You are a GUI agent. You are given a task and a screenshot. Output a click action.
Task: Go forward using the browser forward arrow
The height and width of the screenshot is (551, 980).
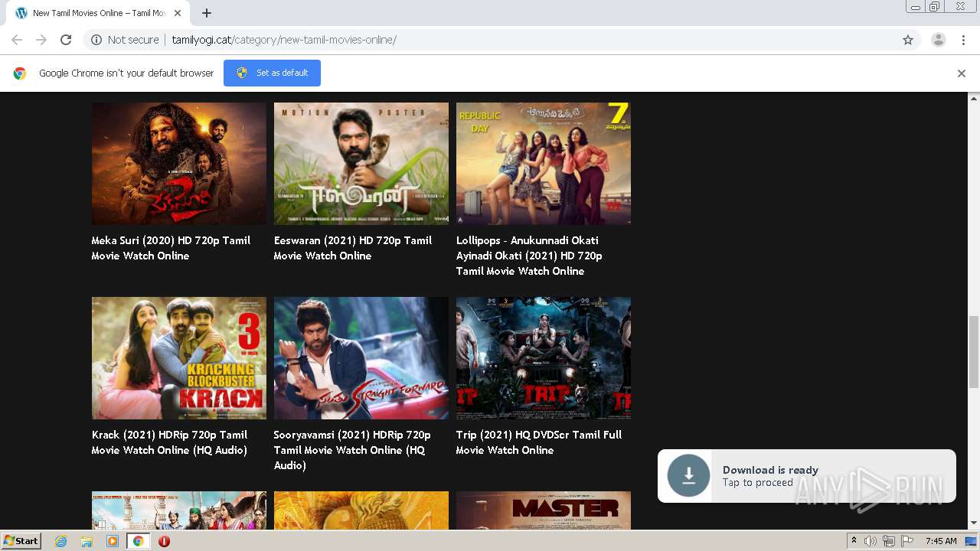coord(41,40)
